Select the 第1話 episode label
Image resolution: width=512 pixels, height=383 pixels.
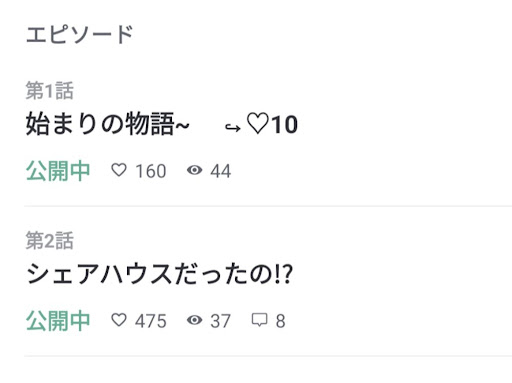tap(49, 90)
